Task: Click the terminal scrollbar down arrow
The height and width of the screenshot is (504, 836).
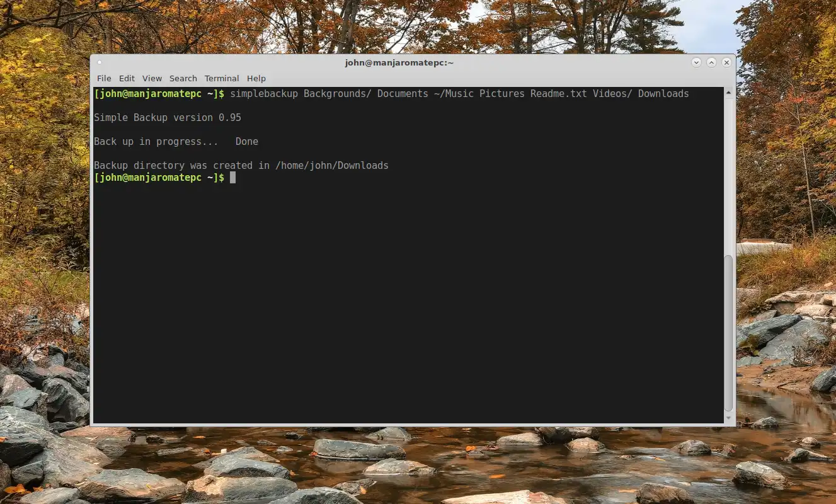Action: click(x=729, y=418)
